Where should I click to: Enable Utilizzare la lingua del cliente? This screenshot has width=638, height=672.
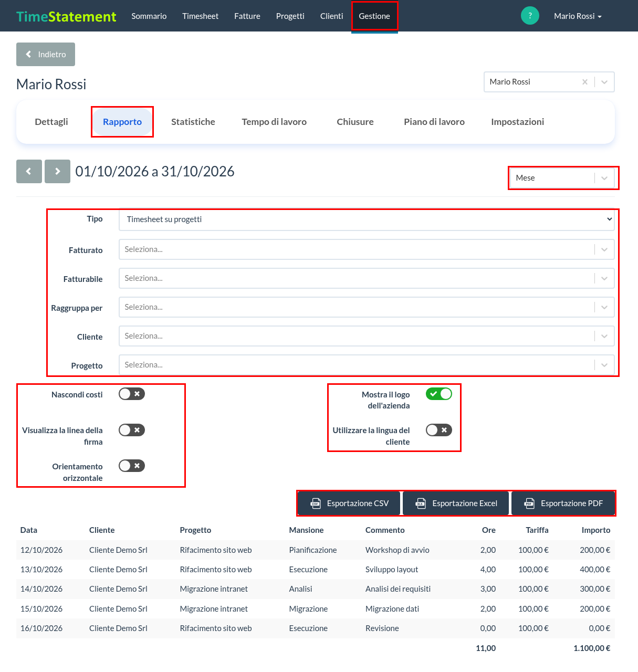click(439, 430)
